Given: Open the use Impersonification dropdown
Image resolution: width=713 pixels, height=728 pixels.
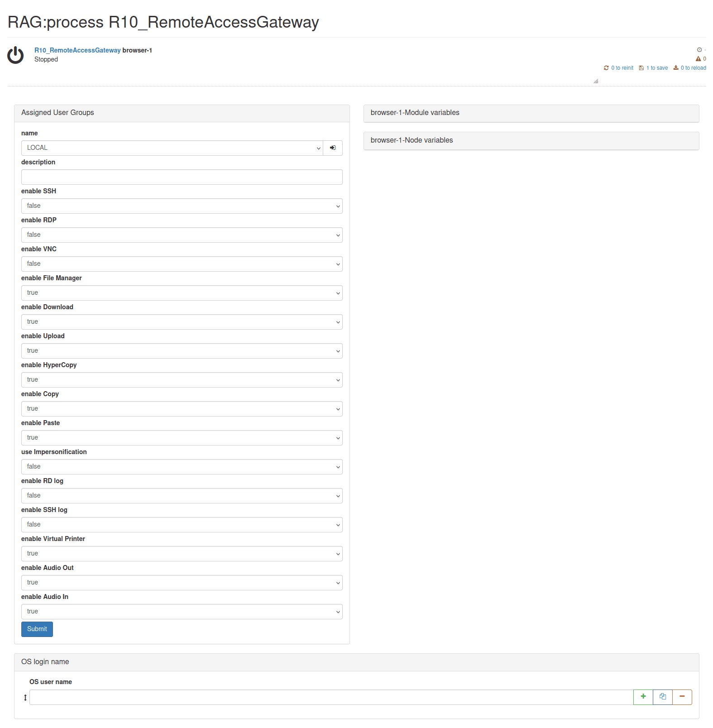Looking at the screenshot, I should [x=182, y=467].
